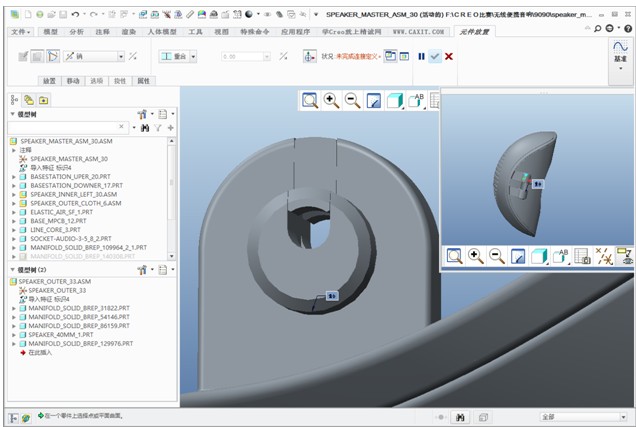Open display style cube in main viewport

coord(395,100)
